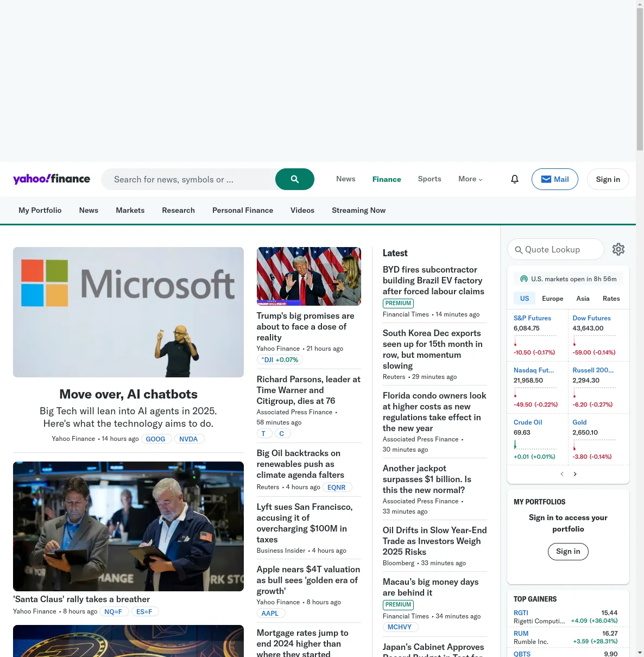Open Richard Parsons dies at 76 article

[x=308, y=390]
